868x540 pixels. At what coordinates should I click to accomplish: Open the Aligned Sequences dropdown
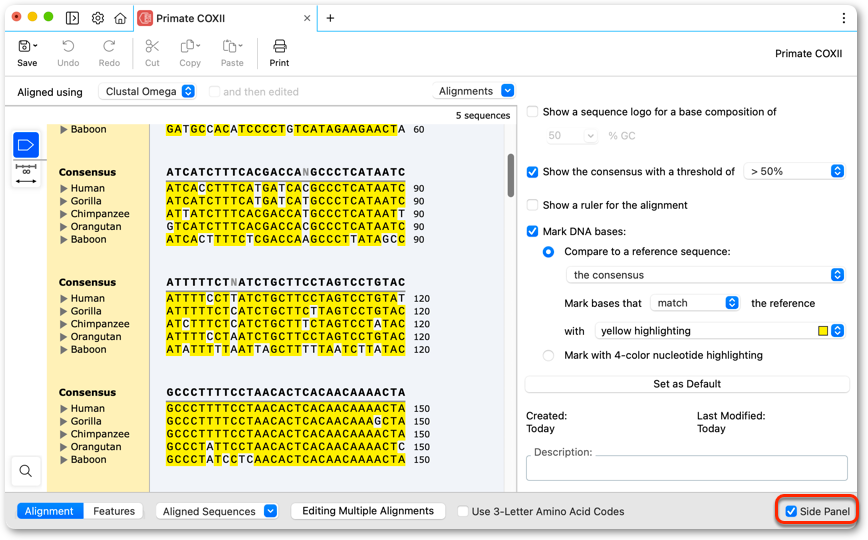(216, 511)
